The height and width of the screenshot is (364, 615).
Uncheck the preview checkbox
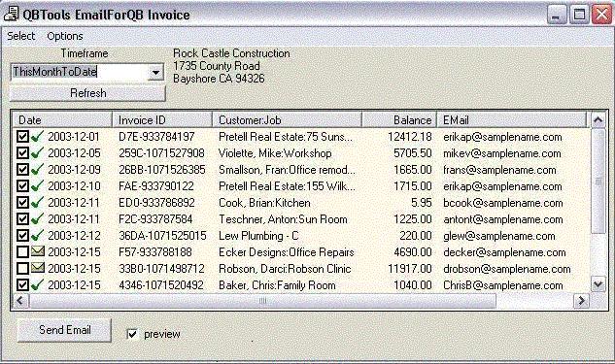tap(132, 334)
